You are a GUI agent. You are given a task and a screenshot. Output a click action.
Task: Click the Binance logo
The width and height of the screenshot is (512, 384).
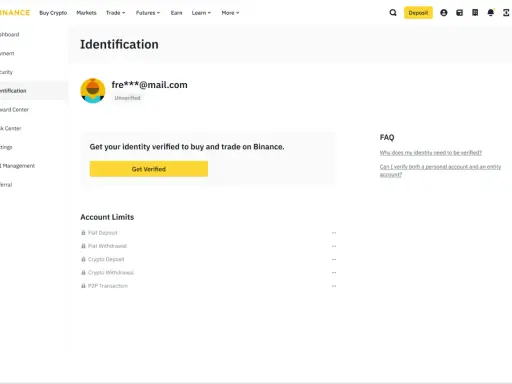(15, 13)
